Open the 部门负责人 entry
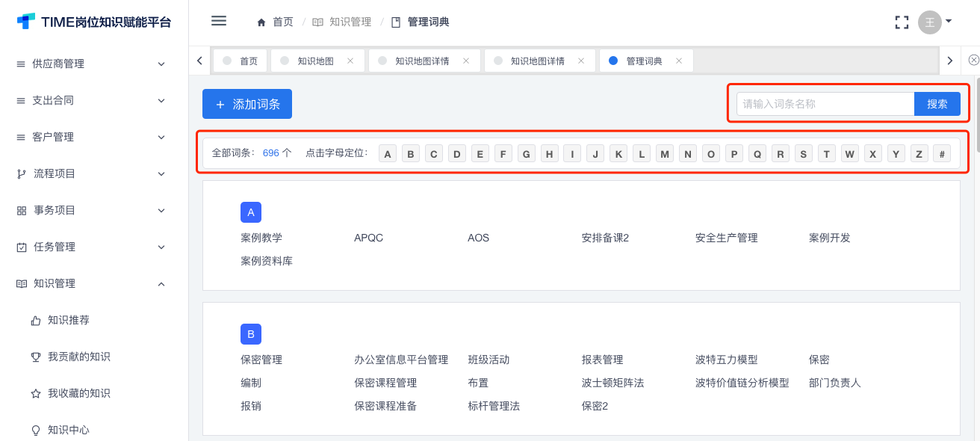The width and height of the screenshot is (980, 441). pyautogui.click(x=834, y=383)
